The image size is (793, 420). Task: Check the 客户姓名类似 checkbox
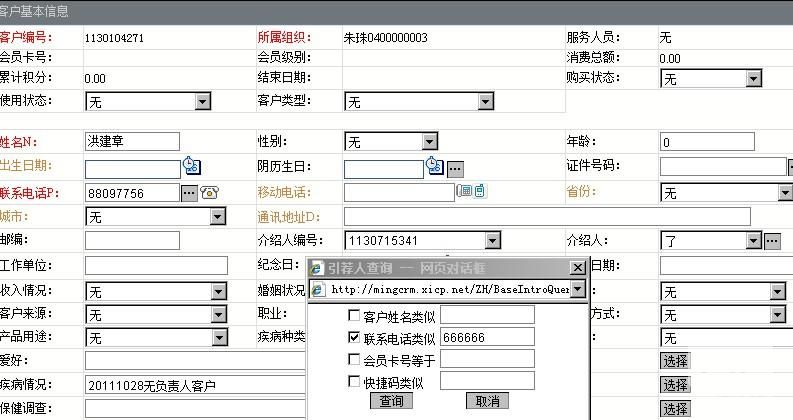[x=353, y=316]
